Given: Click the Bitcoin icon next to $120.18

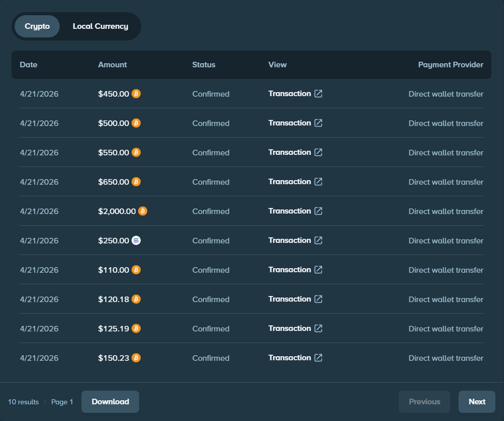Looking at the screenshot, I should [136, 299].
